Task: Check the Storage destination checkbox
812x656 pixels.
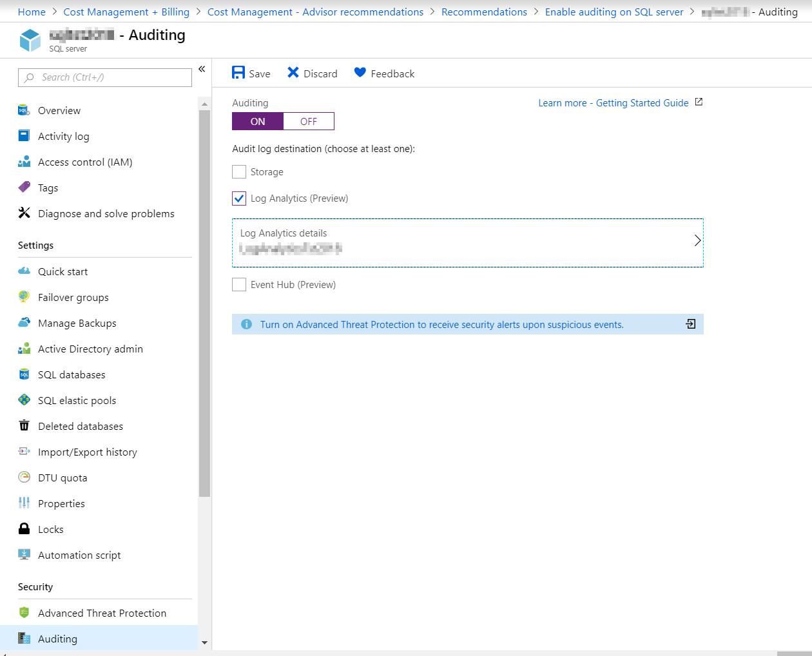Action: pyautogui.click(x=239, y=171)
